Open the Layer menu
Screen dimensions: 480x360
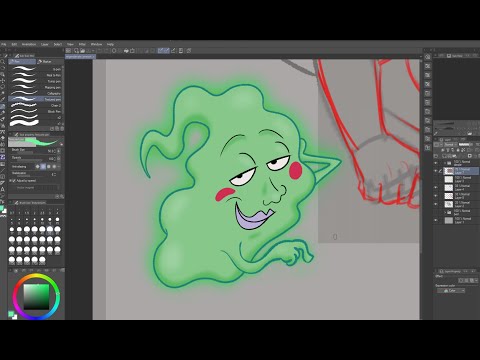[x=45, y=44]
